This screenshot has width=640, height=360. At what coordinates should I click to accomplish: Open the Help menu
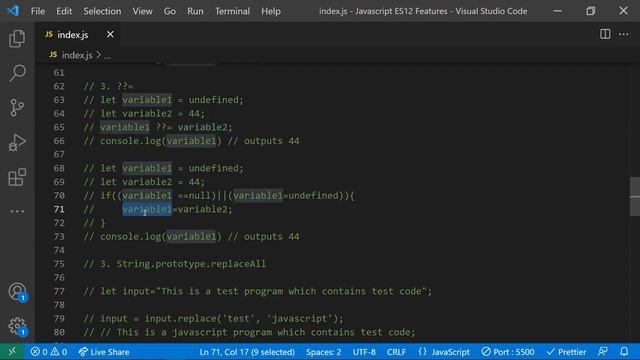[x=271, y=11]
